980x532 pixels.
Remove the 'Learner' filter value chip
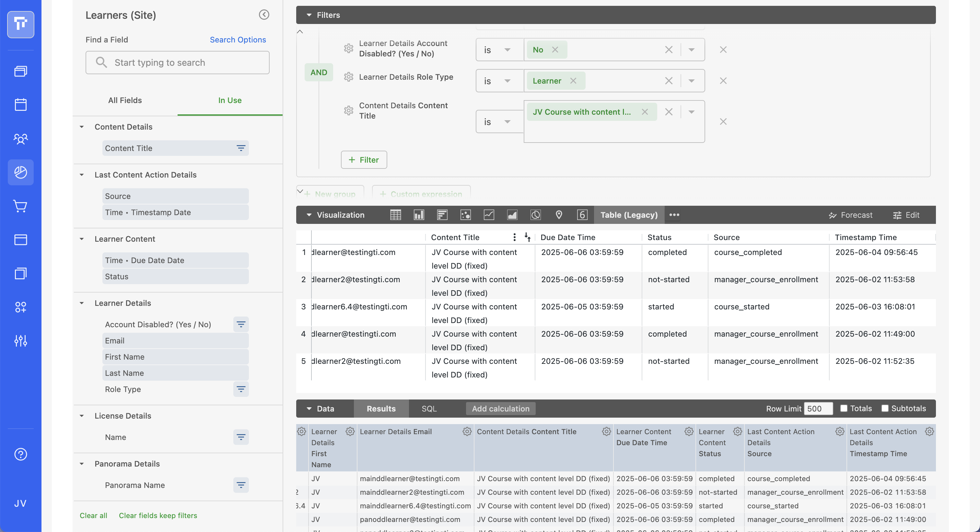click(x=573, y=81)
